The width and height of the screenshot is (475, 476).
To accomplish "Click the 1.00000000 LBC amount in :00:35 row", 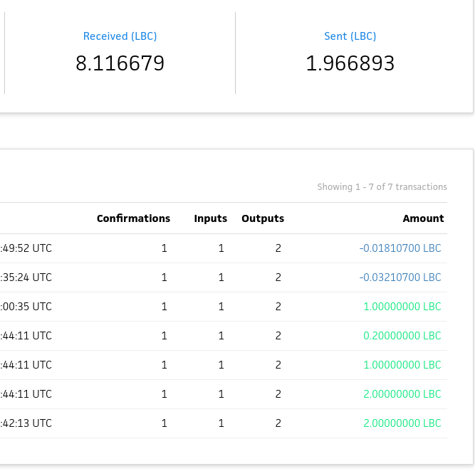I will (x=402, y=306).
